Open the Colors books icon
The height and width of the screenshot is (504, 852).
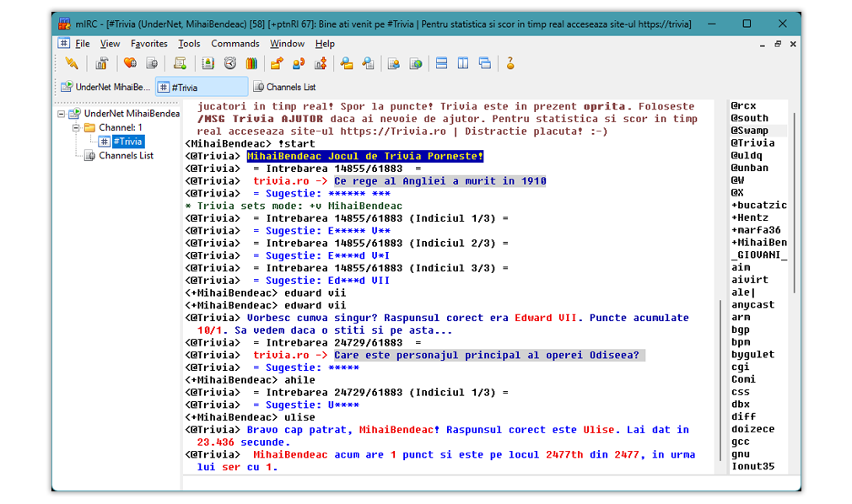tap(251, 63)
